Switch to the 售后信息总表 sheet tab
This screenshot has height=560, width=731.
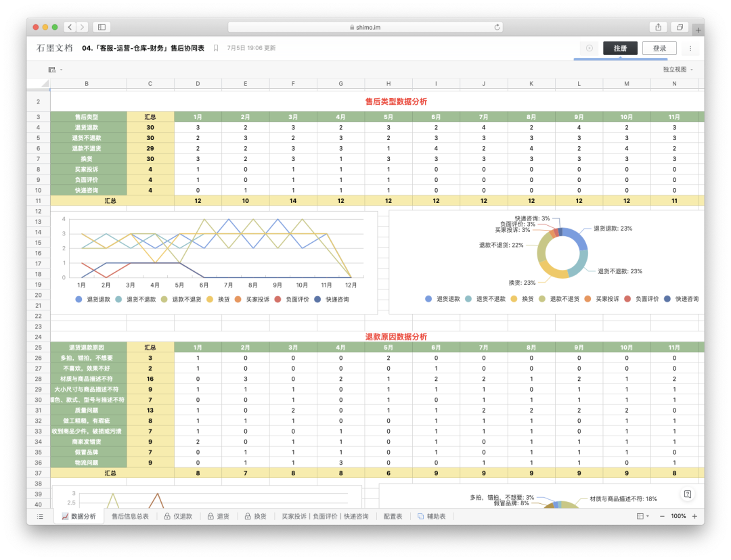130,516
